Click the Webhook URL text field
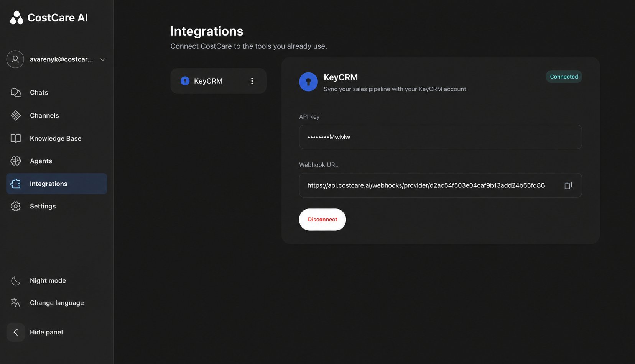 tap(440, 185)
